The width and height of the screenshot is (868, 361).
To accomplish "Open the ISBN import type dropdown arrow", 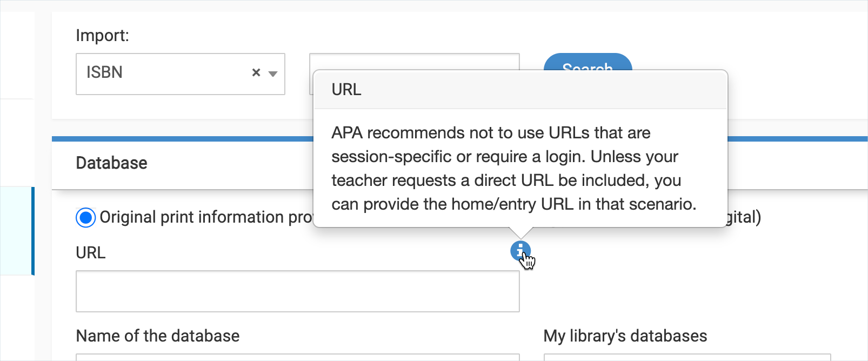I will coord(273,73).
